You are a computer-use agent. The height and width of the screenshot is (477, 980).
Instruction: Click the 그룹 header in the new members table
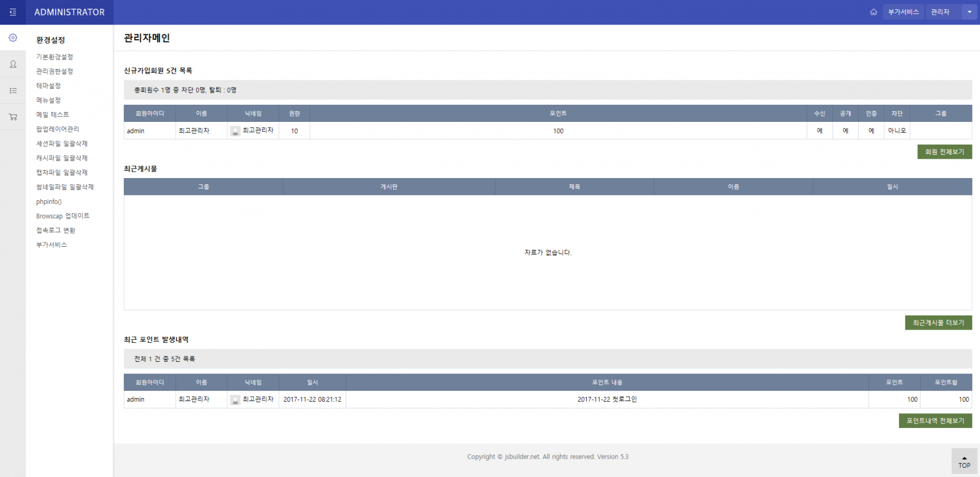pos(941,113)
